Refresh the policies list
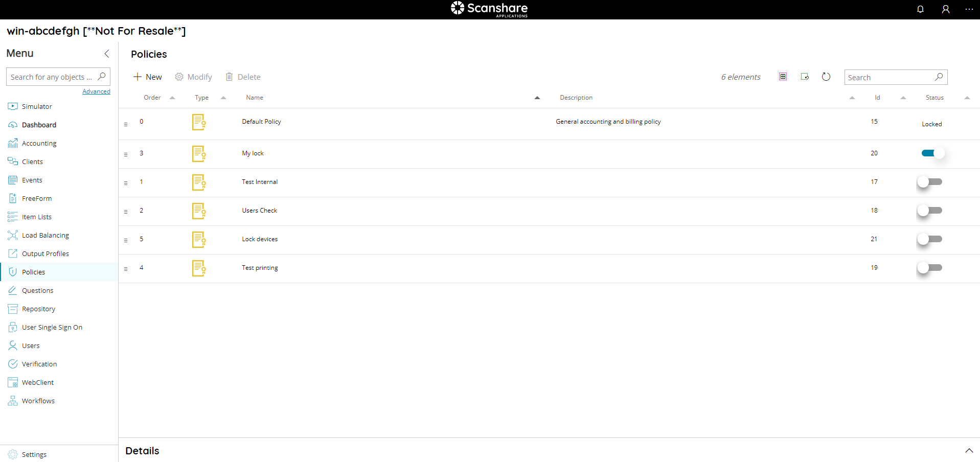The height and width of the screenshot is (462, 980). coord(826,77)
